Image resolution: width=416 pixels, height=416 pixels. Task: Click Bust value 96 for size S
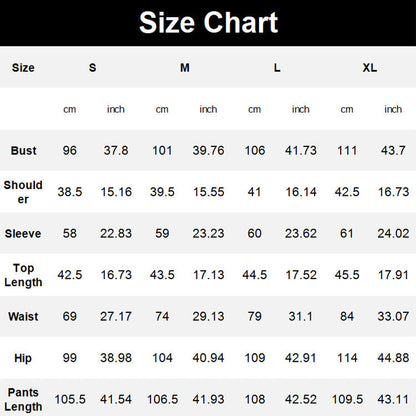coord(70,150)
